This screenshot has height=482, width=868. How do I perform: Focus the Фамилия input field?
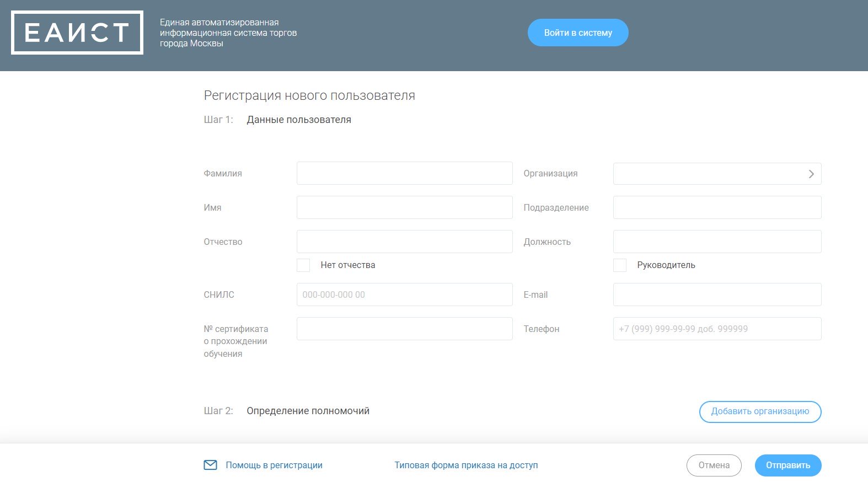(405, 173)
